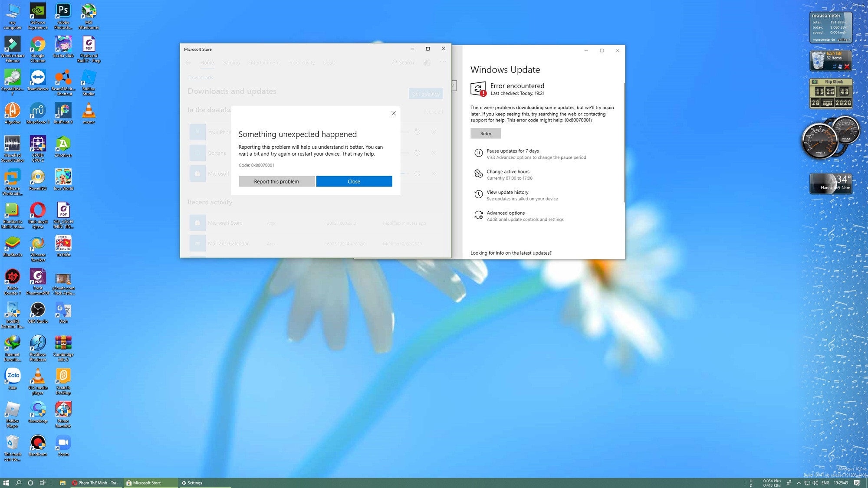Open the Store three-dots menu
This screenshot has width=868, height=488.
[443, 62]
